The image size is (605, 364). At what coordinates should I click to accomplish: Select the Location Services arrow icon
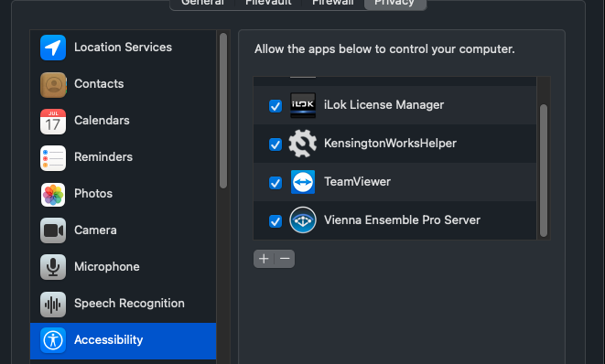point(53,48)
